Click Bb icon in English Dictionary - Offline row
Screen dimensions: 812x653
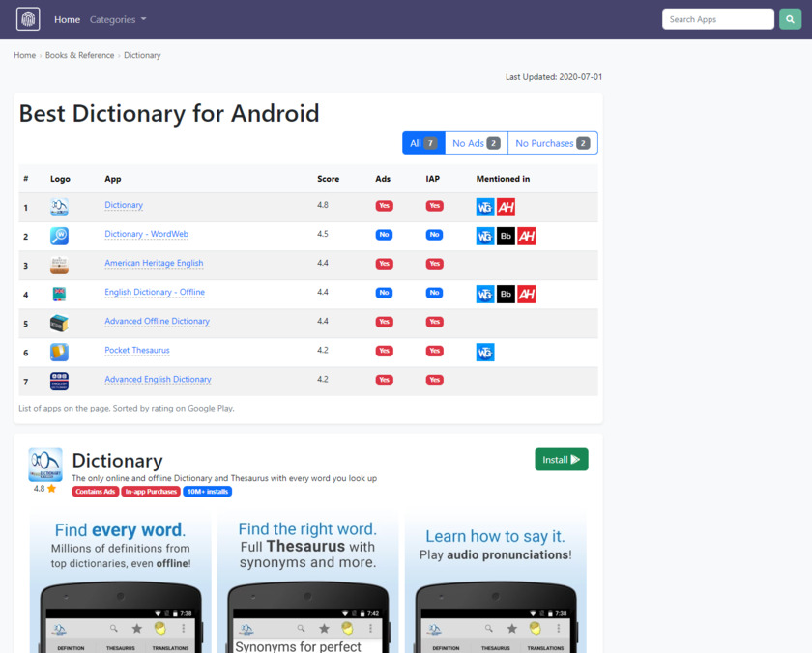tap(506, 294)
